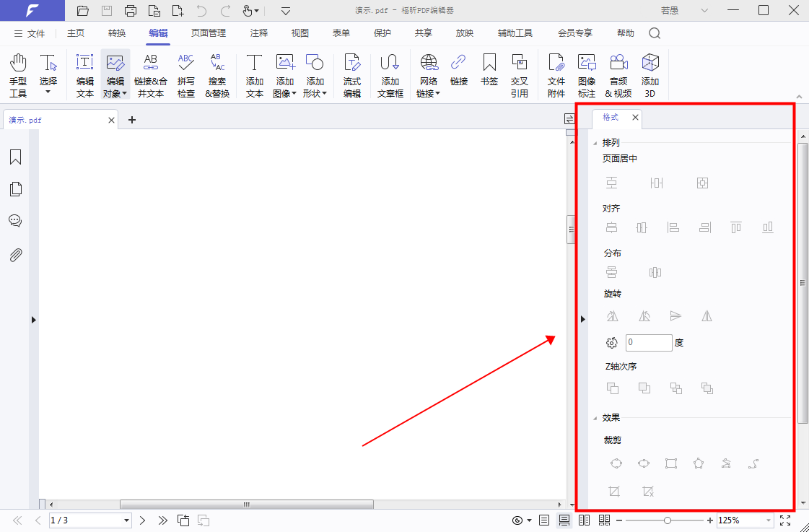Image resolution: width=809 pixels, height=532 pixels.
Task: Click center-both icon under 页面居中
Action: [702, 183]
